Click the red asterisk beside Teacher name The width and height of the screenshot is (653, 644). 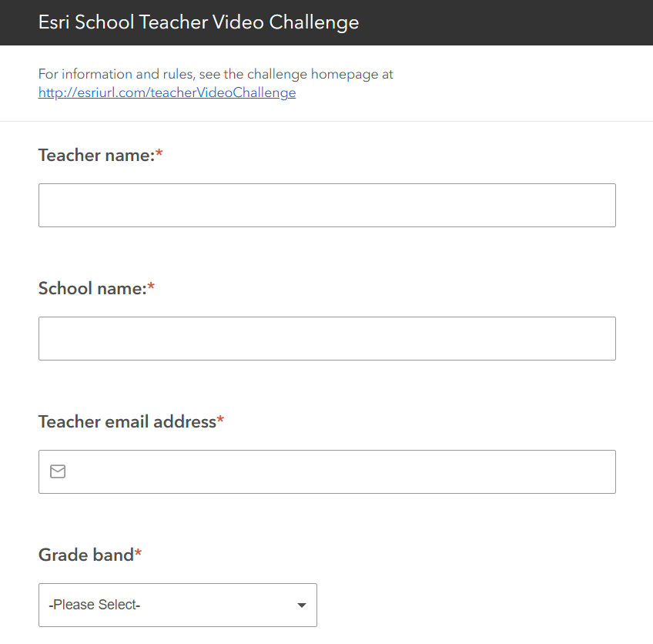(159, 153)
